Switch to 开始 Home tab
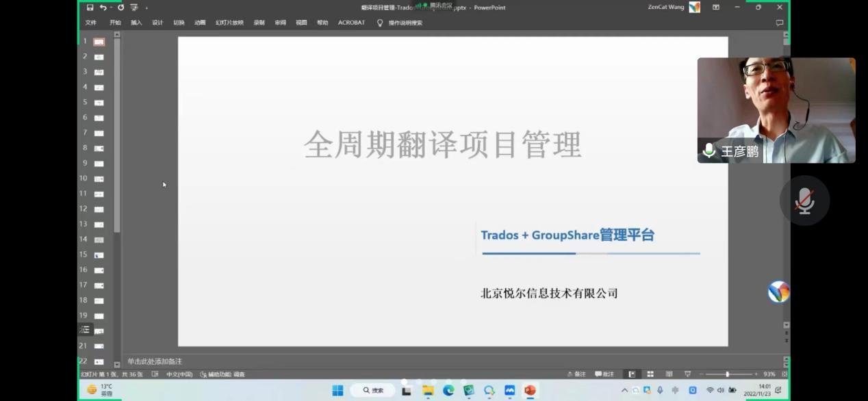The image size is (868, 401). coord(115,23)
